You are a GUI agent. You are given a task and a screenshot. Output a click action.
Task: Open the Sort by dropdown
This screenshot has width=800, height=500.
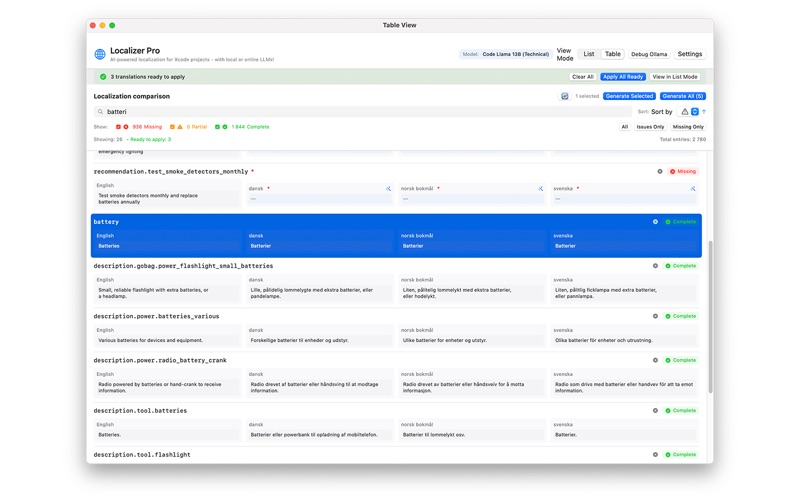coord(689,111)
